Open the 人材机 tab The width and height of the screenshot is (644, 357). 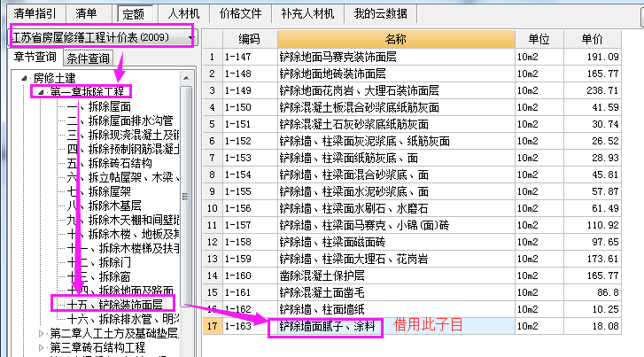point(183,13)
